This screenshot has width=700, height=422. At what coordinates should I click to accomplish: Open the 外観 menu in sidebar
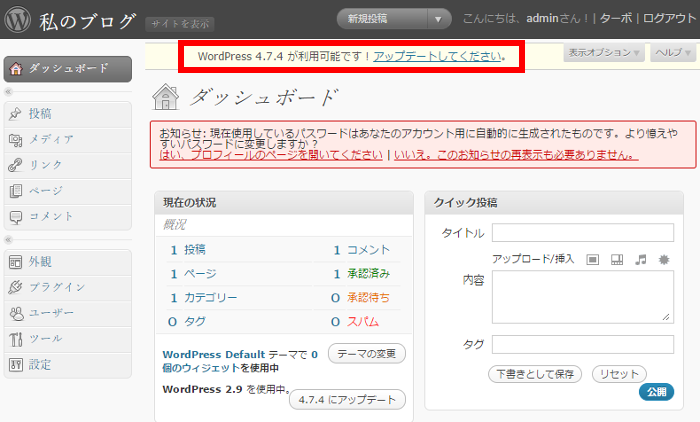click(68, 262)
